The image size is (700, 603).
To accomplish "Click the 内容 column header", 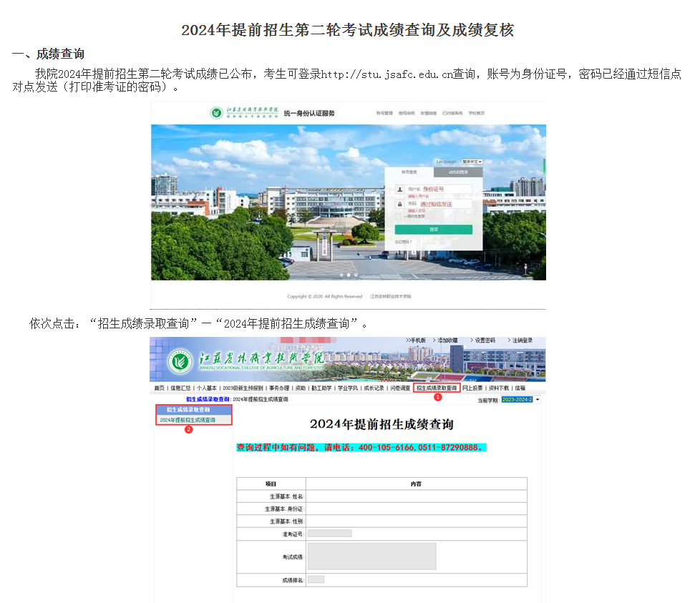I will point(416,484).
